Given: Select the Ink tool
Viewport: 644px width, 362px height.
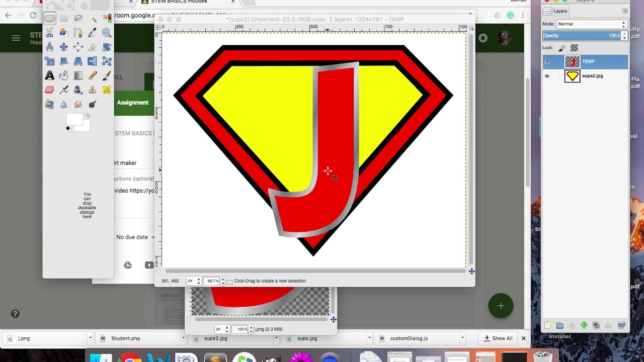Looking at the screenshot, I should (78, 90).
